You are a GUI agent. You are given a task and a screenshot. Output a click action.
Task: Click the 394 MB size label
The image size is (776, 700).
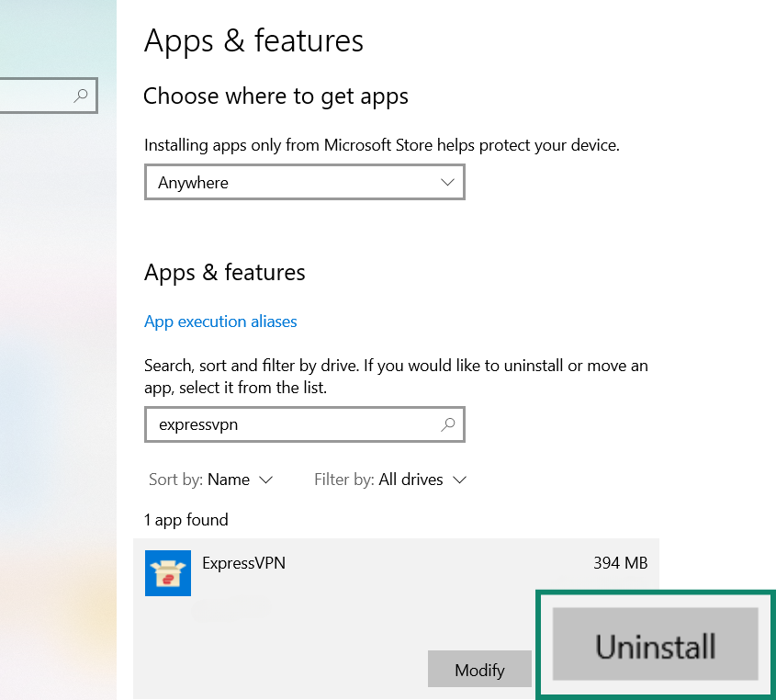point(620,563)
